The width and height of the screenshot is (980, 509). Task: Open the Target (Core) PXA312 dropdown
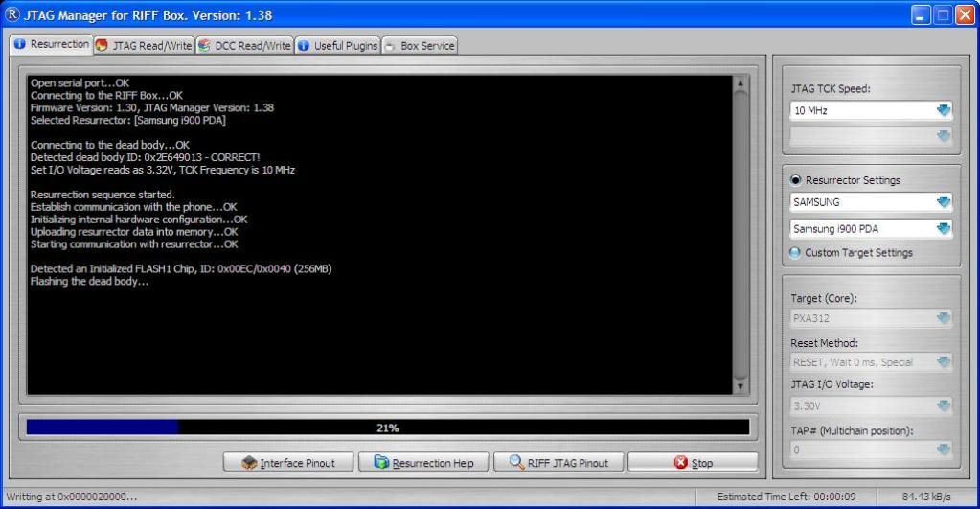pyautogui.click(x=871, y=318)
